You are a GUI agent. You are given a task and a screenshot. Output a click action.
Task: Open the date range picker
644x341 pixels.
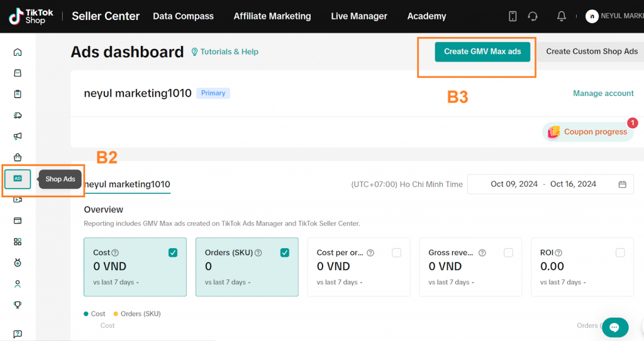click(550, 184)
